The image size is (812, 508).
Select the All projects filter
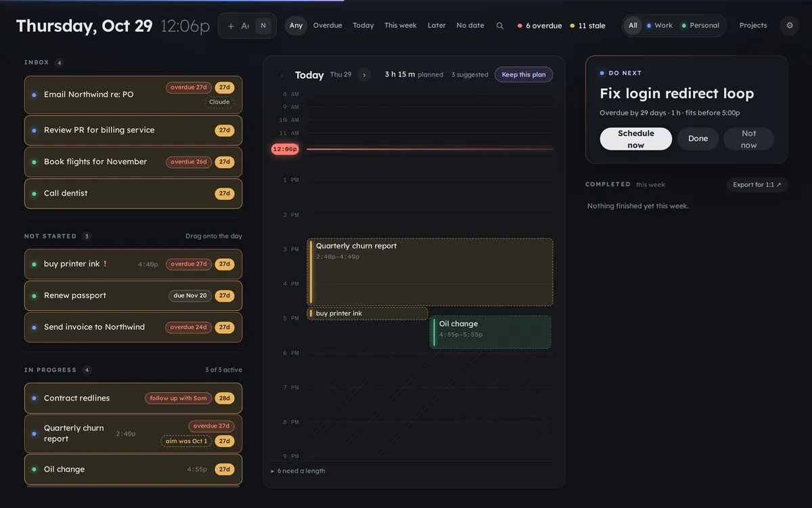[633, 26]
